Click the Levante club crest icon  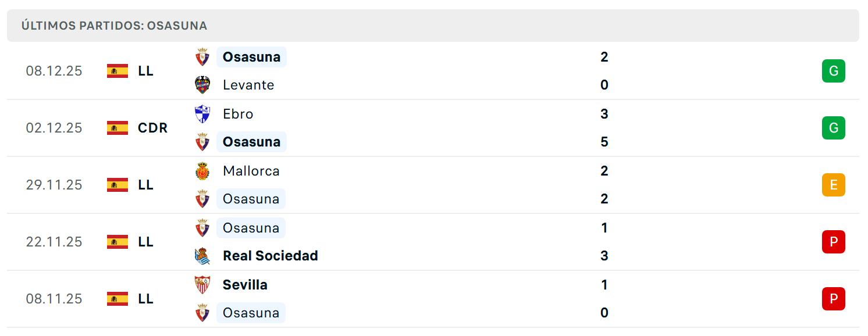click(202, 85)
